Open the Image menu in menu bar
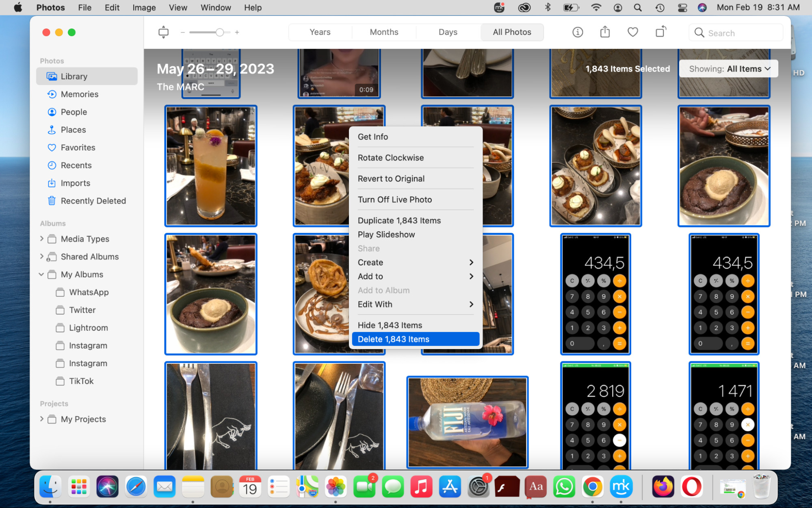The height and width of the screenshot is (508, 812). click(x=144, y=8)
